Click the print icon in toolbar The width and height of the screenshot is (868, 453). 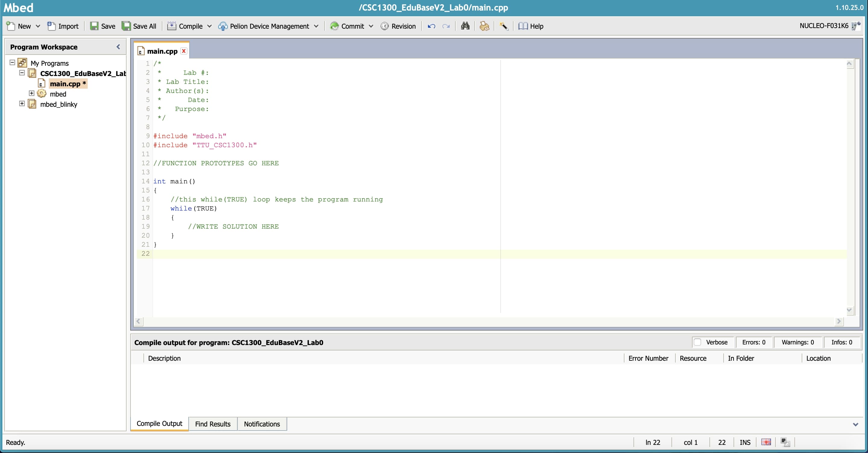tap(484, 26)
